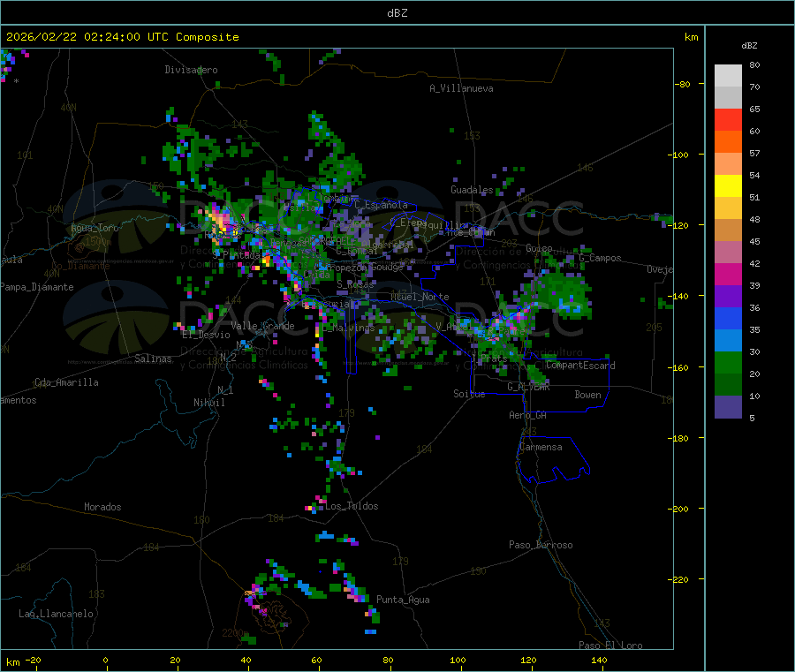Click the 'Soitue' map label
795x672 pixels.
(469, 394)
